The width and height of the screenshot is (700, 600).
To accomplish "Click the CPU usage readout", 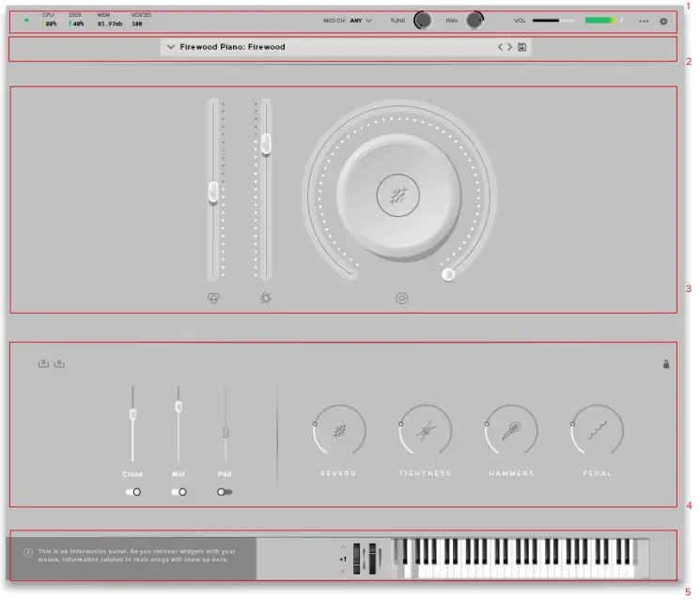I will (x=50, y=20).
